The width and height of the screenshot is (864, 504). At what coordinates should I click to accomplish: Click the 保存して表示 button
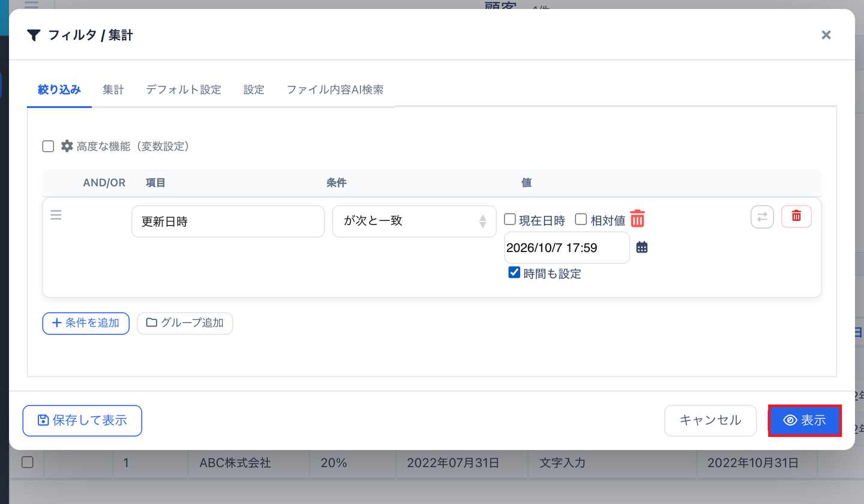pyautogui.click(x=82, y=421)
